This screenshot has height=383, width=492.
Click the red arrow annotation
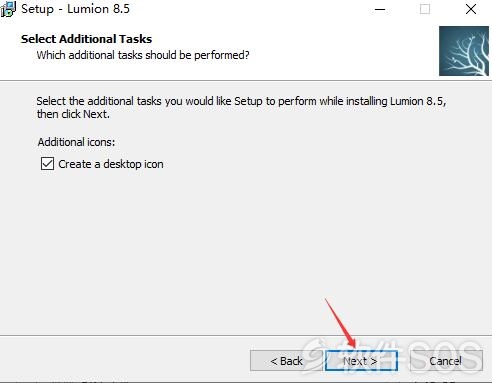tap(341, 323)
